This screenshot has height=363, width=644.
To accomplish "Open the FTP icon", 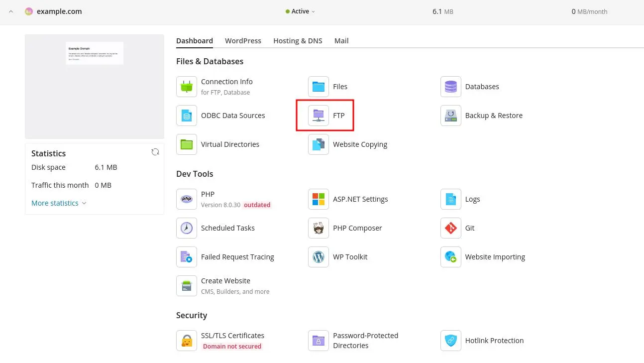I will tap(318, 116).
